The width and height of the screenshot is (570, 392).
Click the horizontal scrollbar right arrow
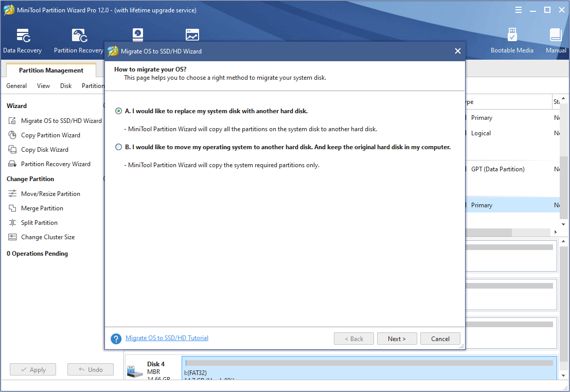pos(556,232)
